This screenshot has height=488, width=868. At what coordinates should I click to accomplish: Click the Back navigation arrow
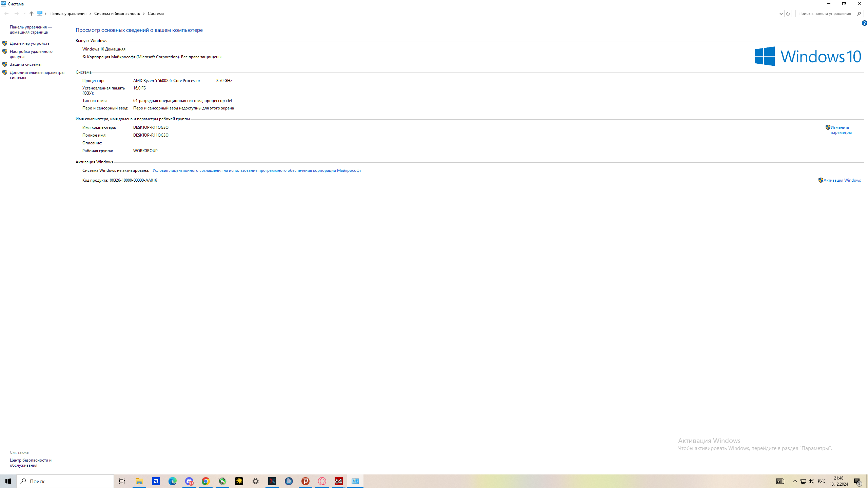tap(6, 14)
